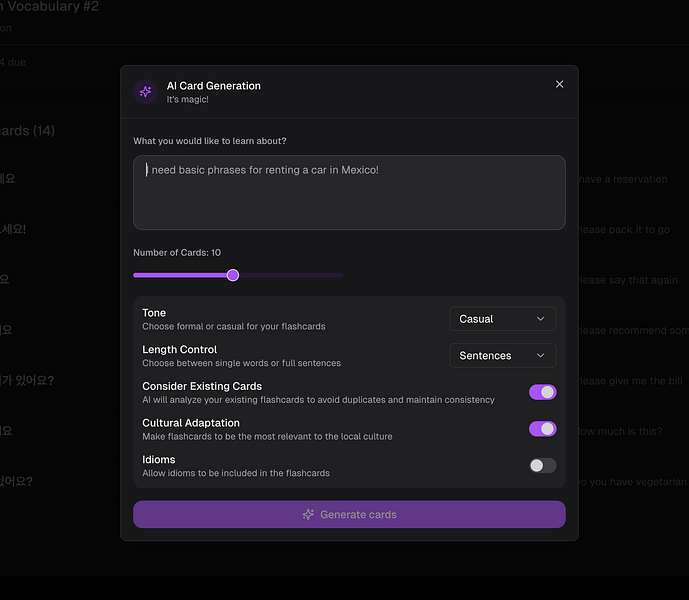Open the Tone dropdown set to Casual
Image resolution: width=689 pixels, height=600 pixels.
(x=502, y=319)
